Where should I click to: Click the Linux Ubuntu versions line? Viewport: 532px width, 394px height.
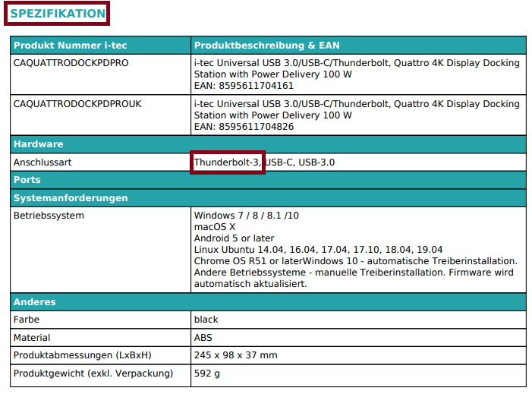click(318, 250)
